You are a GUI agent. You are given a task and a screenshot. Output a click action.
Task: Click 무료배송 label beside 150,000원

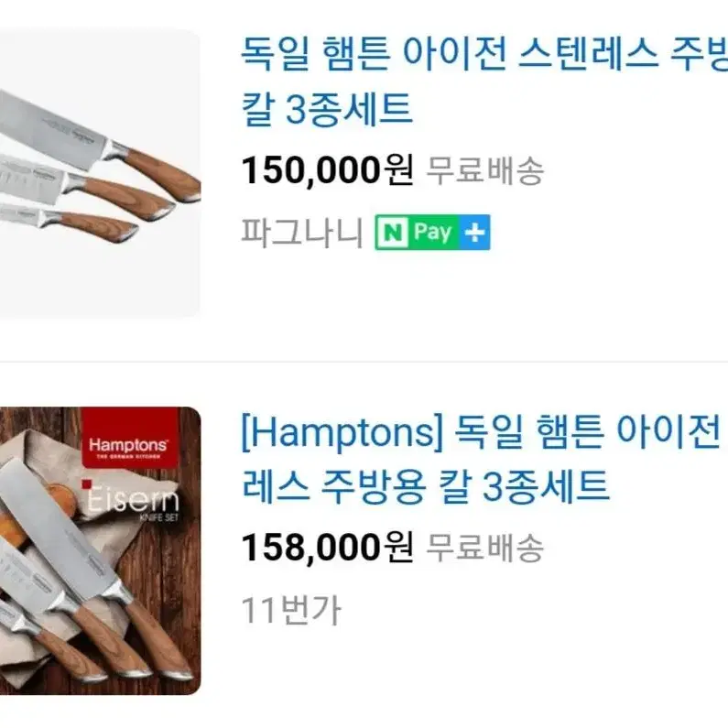(x=484, y=170)
